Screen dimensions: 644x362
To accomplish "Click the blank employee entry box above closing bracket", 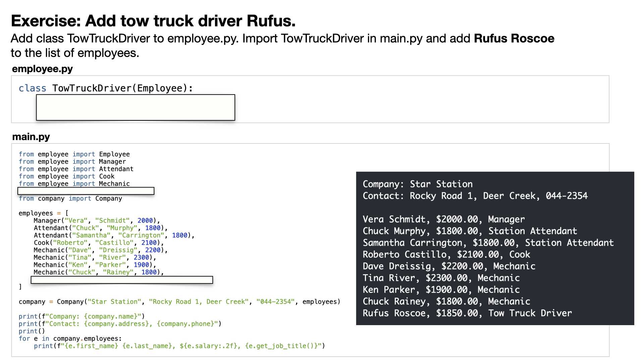I will coord(122,280).
